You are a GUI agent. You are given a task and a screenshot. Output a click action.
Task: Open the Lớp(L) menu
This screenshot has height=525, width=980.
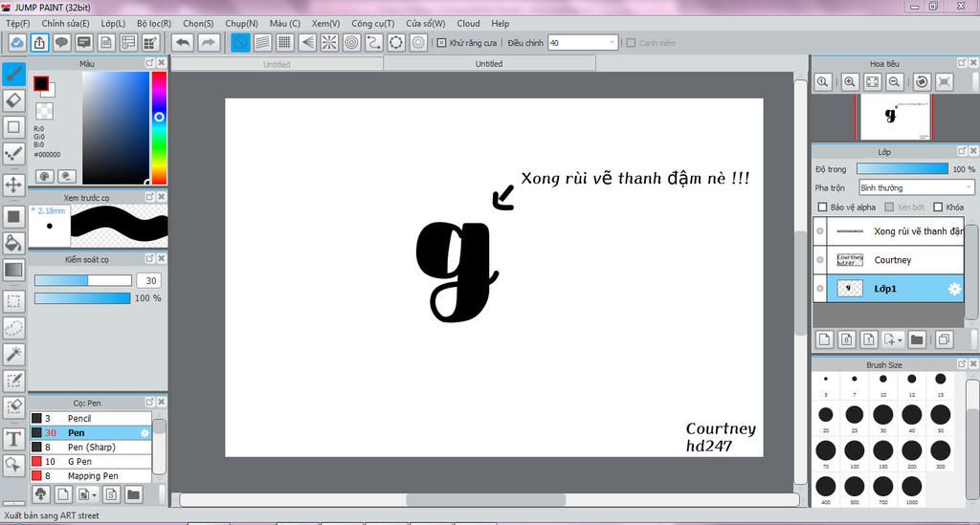(x=113, y=24)
